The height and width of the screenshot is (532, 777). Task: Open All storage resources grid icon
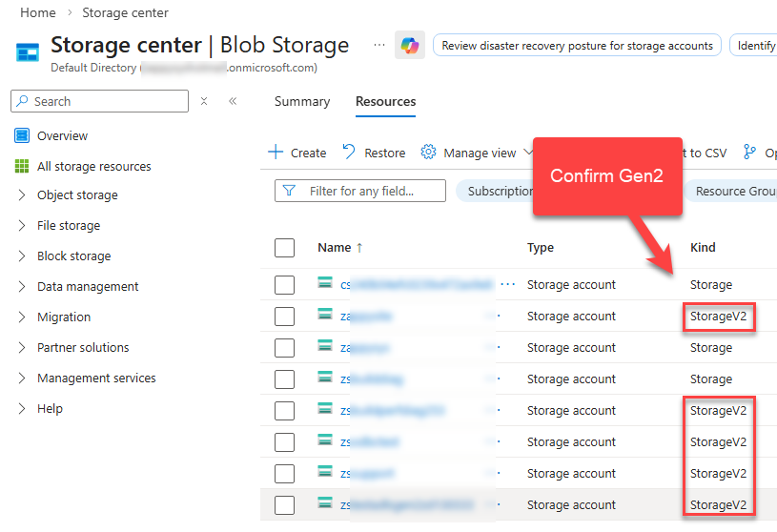point(22,166)
